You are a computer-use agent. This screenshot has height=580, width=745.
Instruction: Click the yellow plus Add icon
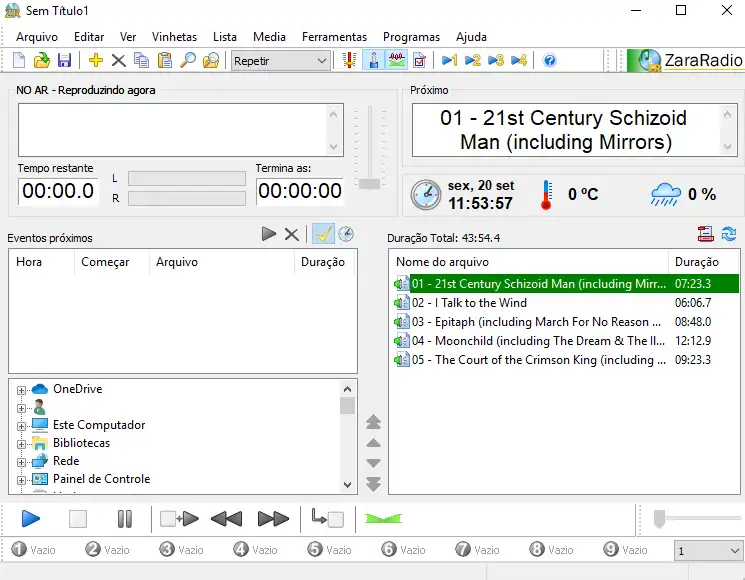[x=96, y=61]
